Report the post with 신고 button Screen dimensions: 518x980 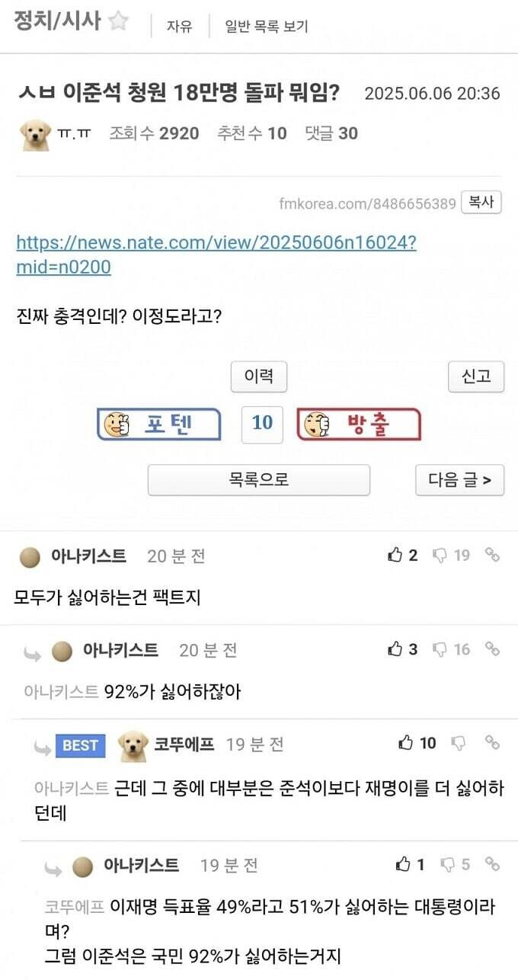coord(476,376)
